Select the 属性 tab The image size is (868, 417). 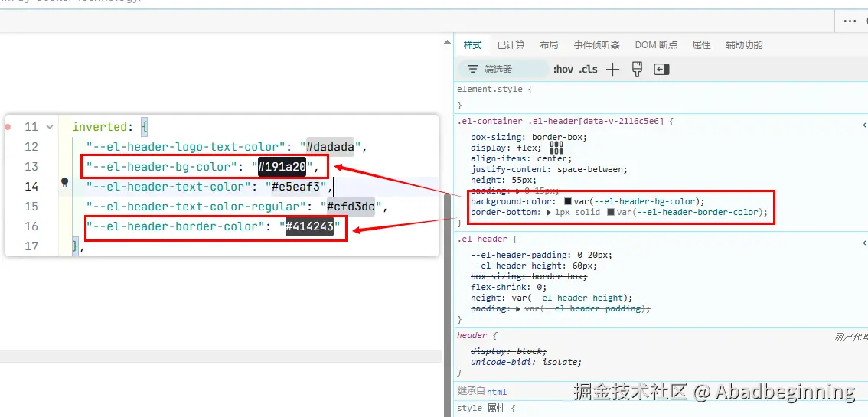(x=701, y=45)
